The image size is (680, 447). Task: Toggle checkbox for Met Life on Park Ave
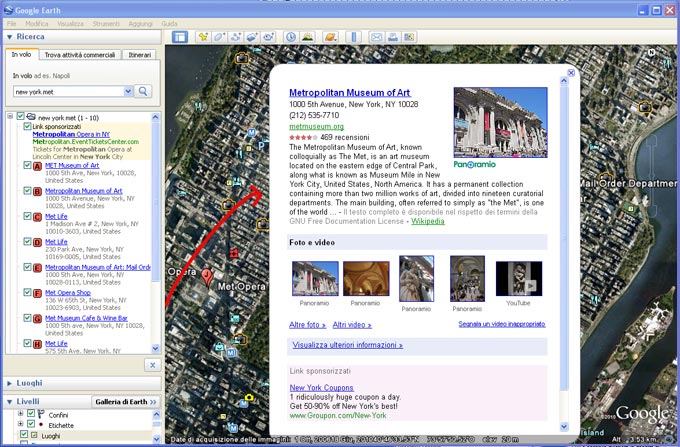click(27, 241)
